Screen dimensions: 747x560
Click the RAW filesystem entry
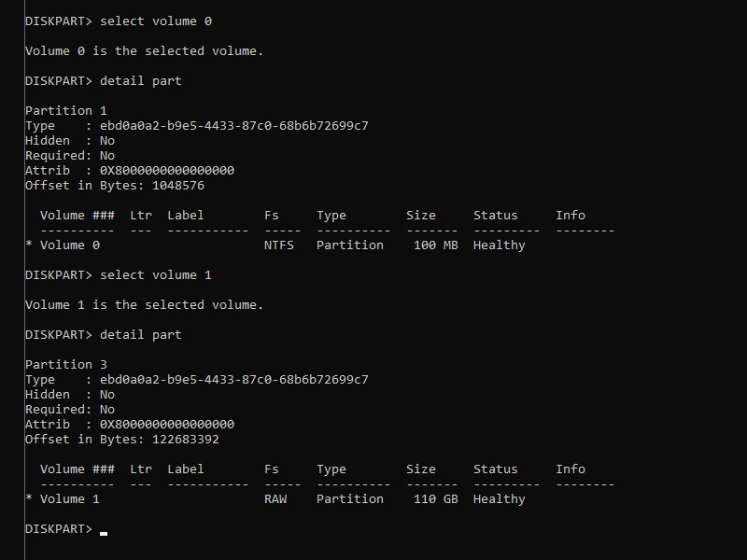275,498
